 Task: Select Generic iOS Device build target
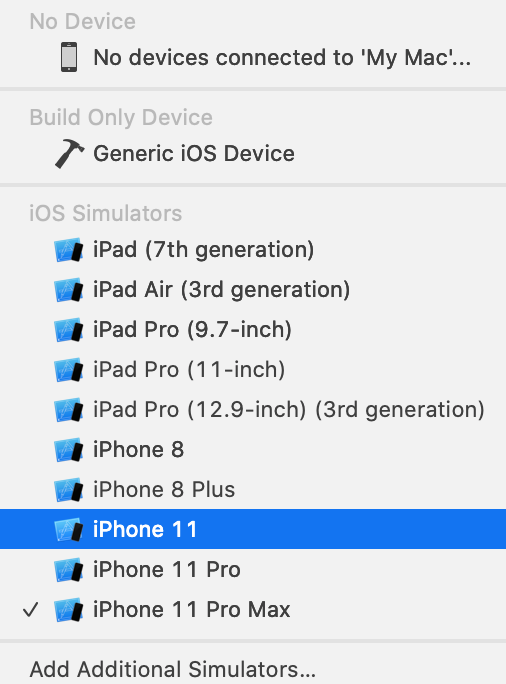pos(253,154)
